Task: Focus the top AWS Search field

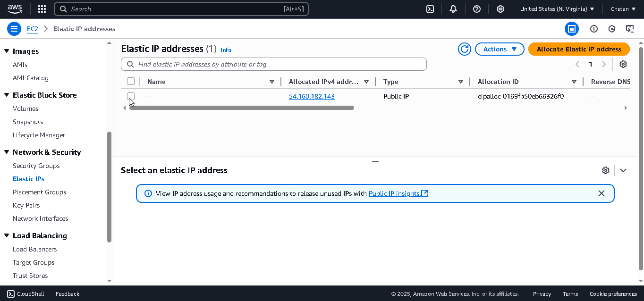Action: tap(181, 9)
